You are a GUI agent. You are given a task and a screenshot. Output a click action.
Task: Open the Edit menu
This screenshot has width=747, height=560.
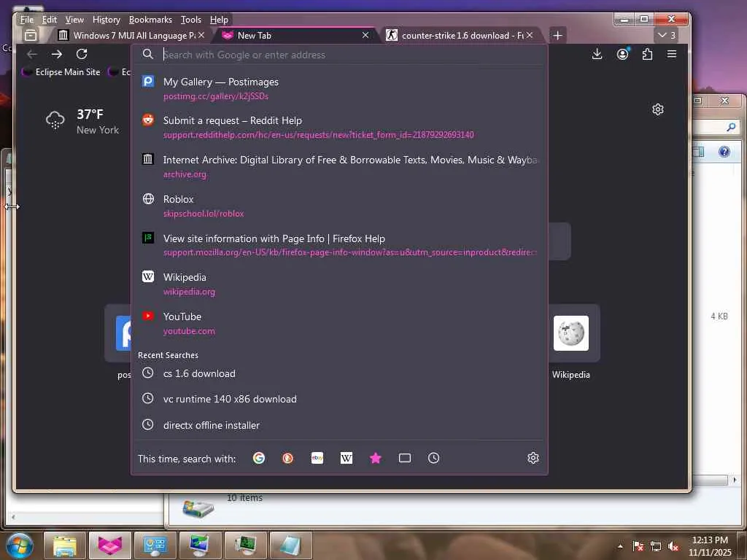coord(49,20)
